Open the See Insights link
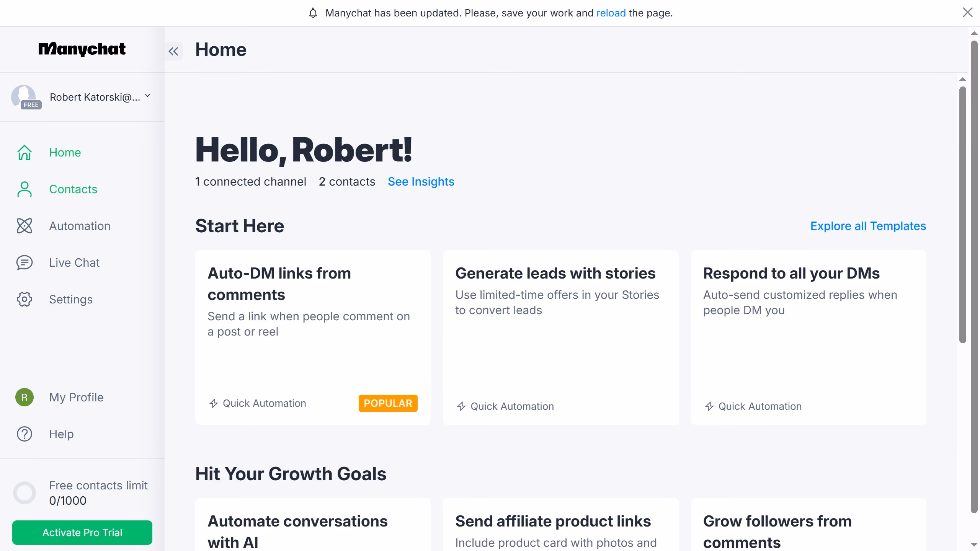This screenshot has width=980, height=551. [421, 181]
